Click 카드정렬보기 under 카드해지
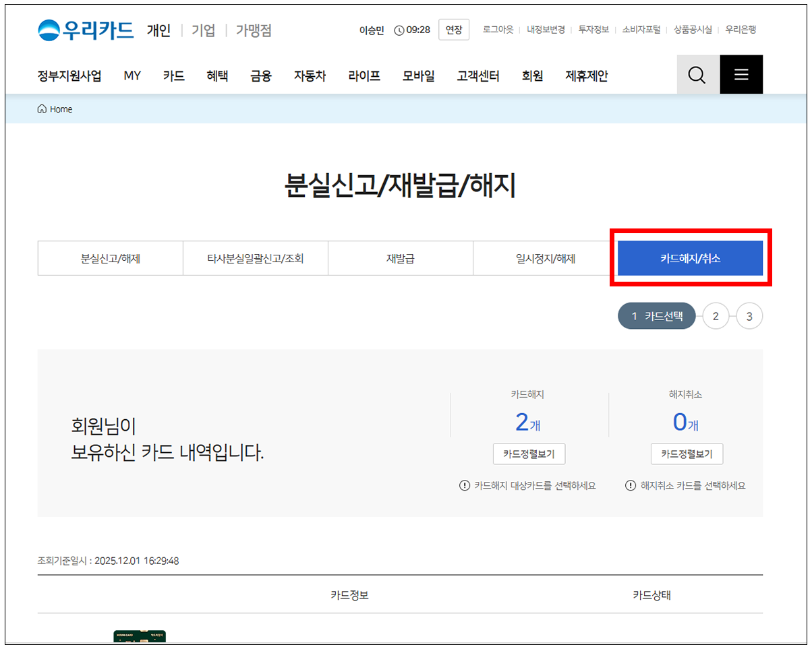The image size is (812, 649). tap(529, 454)
